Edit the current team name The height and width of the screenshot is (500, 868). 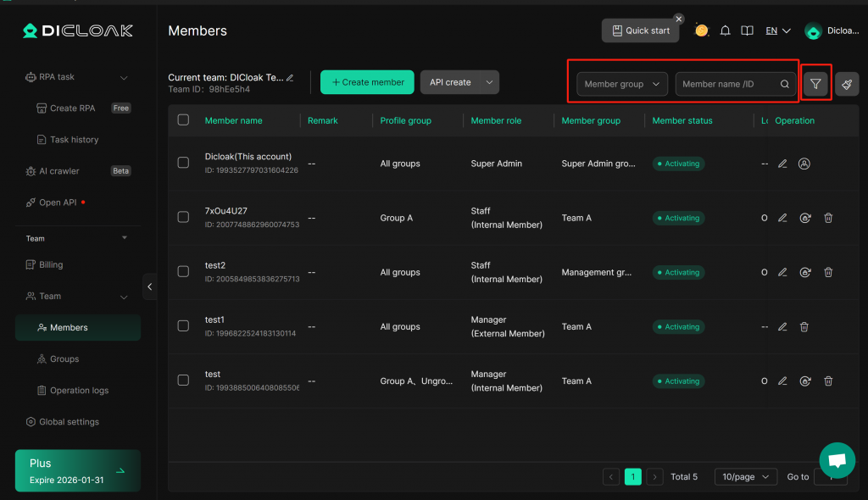(x=290, y=77)
